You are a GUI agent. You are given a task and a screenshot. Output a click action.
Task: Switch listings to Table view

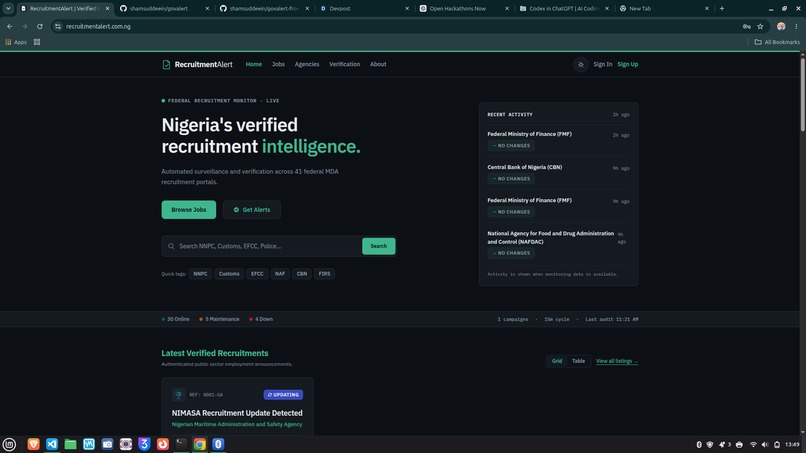click(578, 361)
